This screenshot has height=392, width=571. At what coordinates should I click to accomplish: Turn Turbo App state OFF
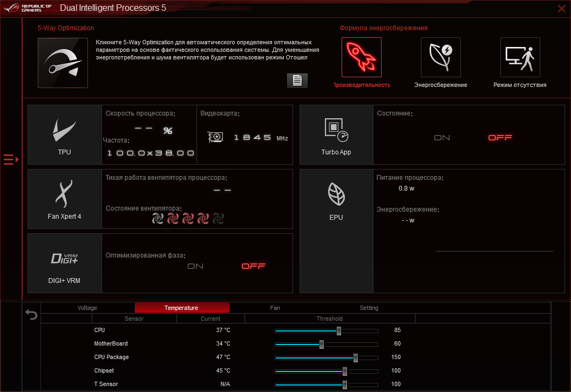click(x=500, y=138)
